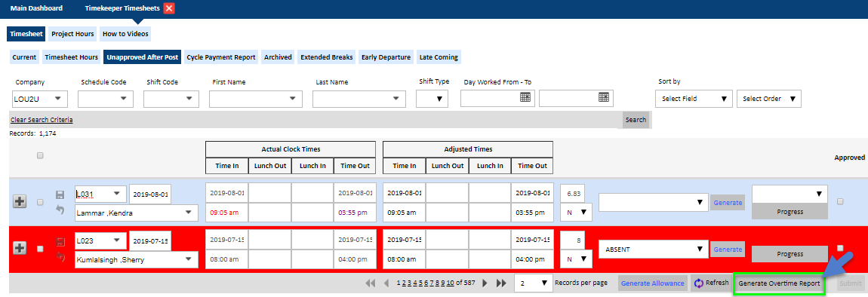This screenshot has height=297, width=868.
Task: Open the ABSENT reason dropdown
Action: (x=654, y=250)
